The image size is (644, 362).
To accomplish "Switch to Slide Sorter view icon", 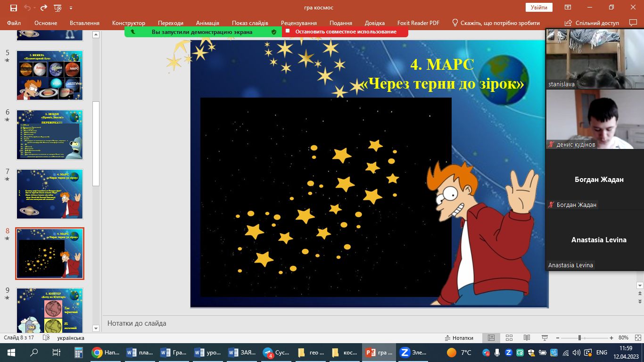I will click(x=509, y=338).
